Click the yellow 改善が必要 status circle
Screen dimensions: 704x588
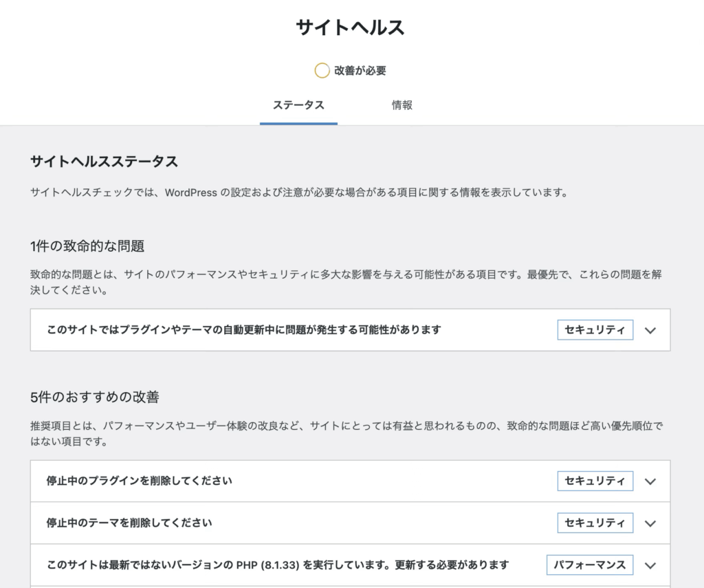[x=322, y=70]
